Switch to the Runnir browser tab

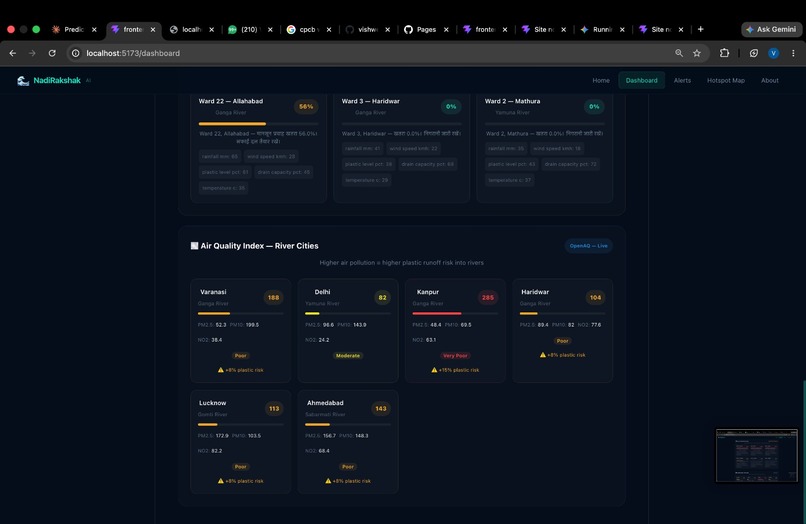[x=601, y=29]
